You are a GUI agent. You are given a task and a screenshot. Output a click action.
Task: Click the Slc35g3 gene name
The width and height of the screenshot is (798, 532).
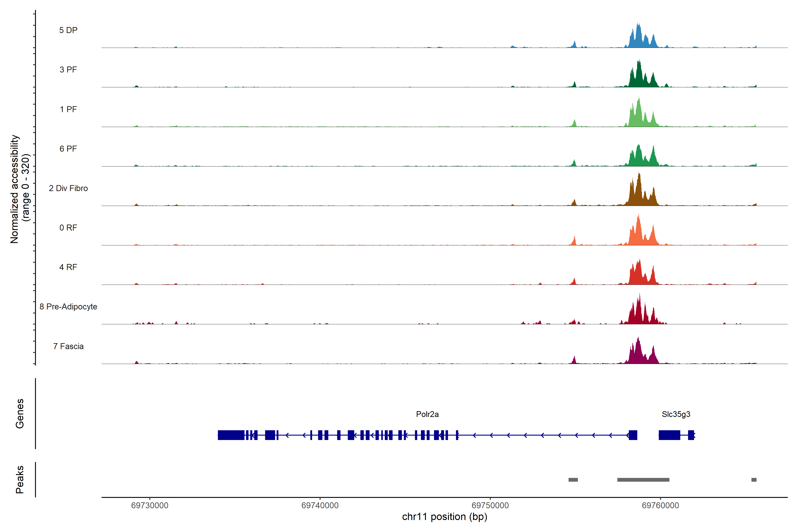point(676,414)
